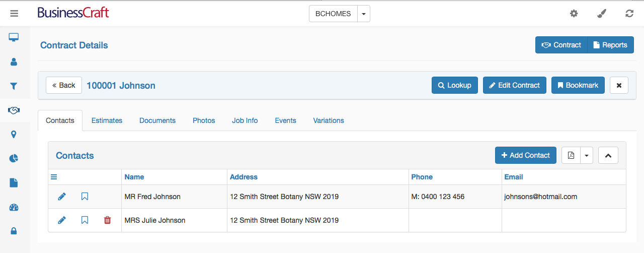This screenshot has width=644, height=253.
Task: Switch to the Variations tab
Action: 329,120
